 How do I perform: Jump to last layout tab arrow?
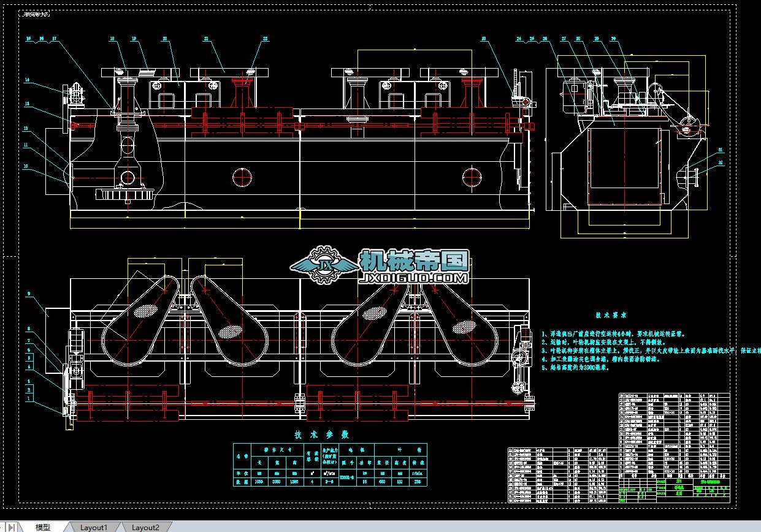click(x=12, y=527)
